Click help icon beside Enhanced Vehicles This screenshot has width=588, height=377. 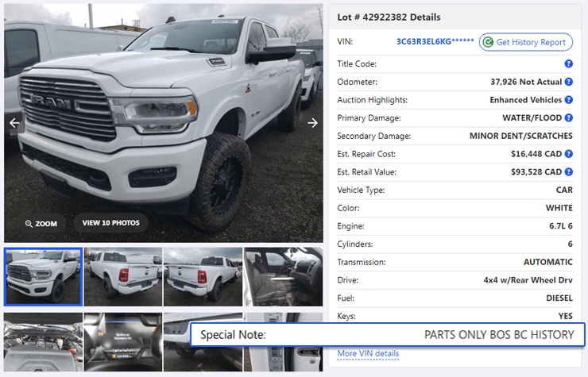[568, 100]
